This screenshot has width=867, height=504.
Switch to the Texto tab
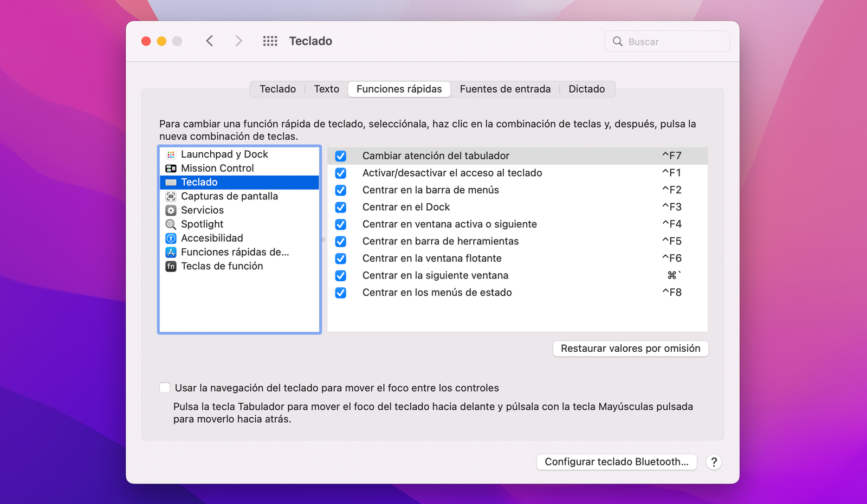326,89
